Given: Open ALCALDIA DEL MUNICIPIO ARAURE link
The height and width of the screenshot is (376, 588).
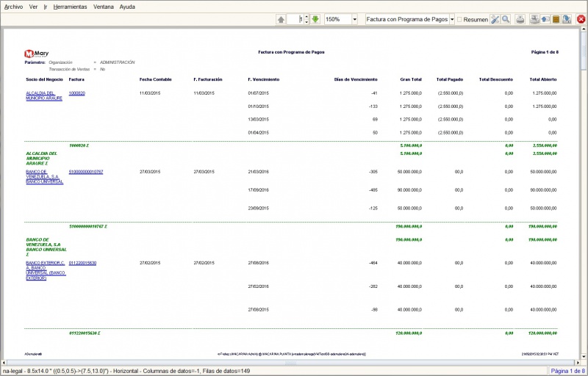Looking at the screenshot, I should pyautogui.click(x=44, y=95).
